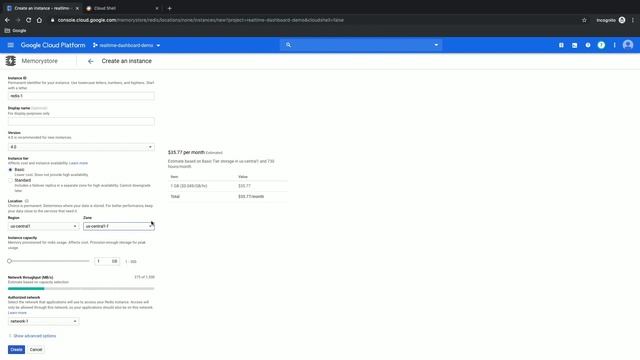Click browser back arrow
This screenshot has height=360, width=640.
click(7, 20)
